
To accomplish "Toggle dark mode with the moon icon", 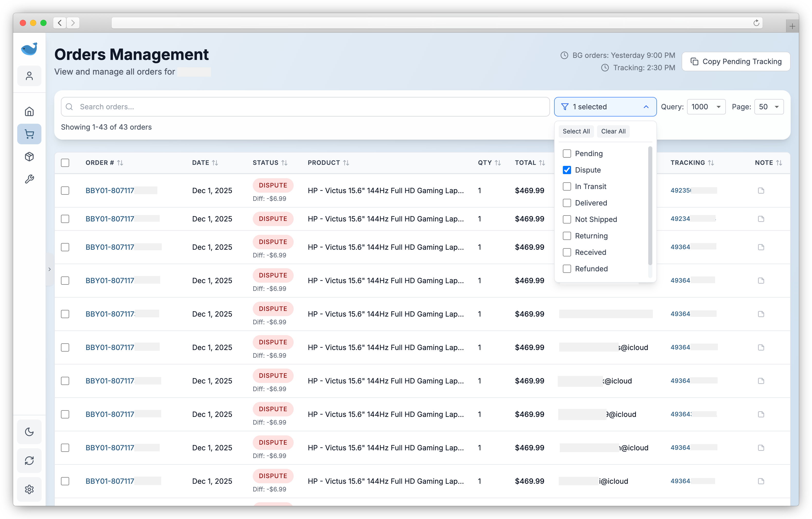I will [29, 432].
